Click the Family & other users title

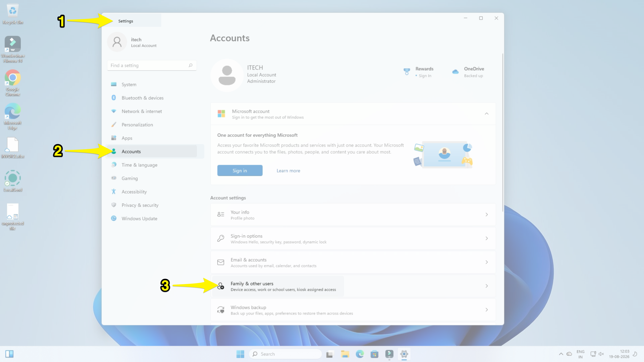coord(252,284)
